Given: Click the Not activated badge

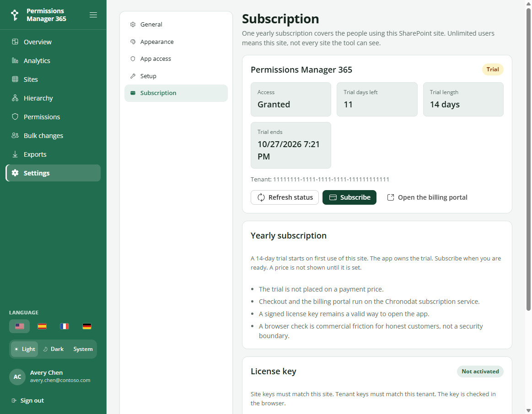Looking at the screenshot, I should click(480, 372).
